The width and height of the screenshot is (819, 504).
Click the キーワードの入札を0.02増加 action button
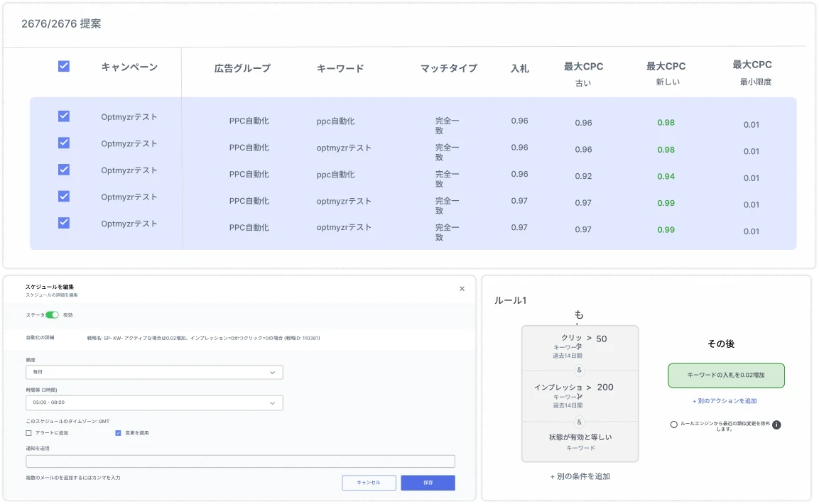(x=726, y=375)
